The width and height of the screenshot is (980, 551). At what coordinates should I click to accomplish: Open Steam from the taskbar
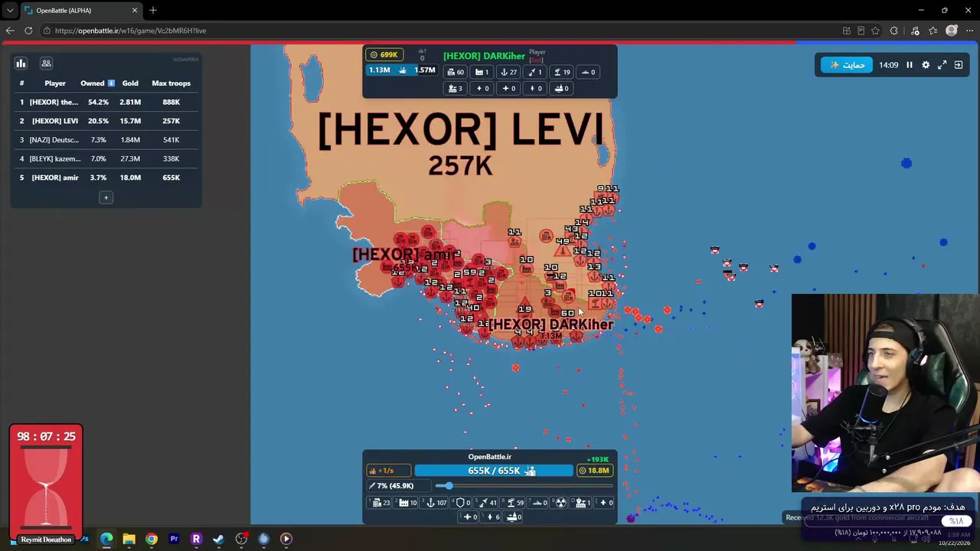(x=219, y=539)
